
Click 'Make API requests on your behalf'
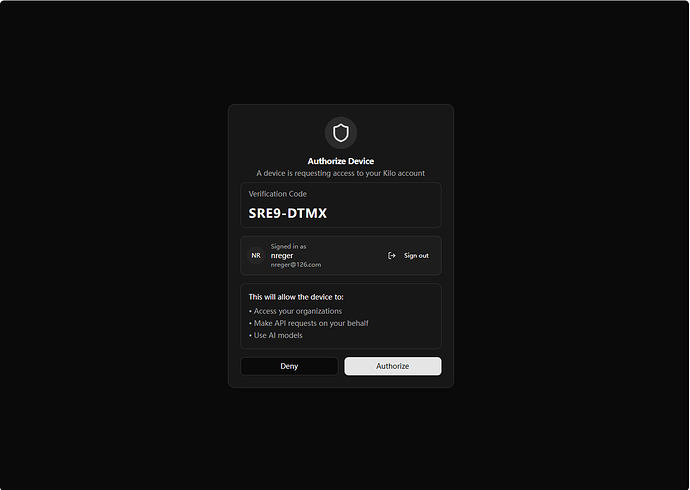click(x=308, y=323)
